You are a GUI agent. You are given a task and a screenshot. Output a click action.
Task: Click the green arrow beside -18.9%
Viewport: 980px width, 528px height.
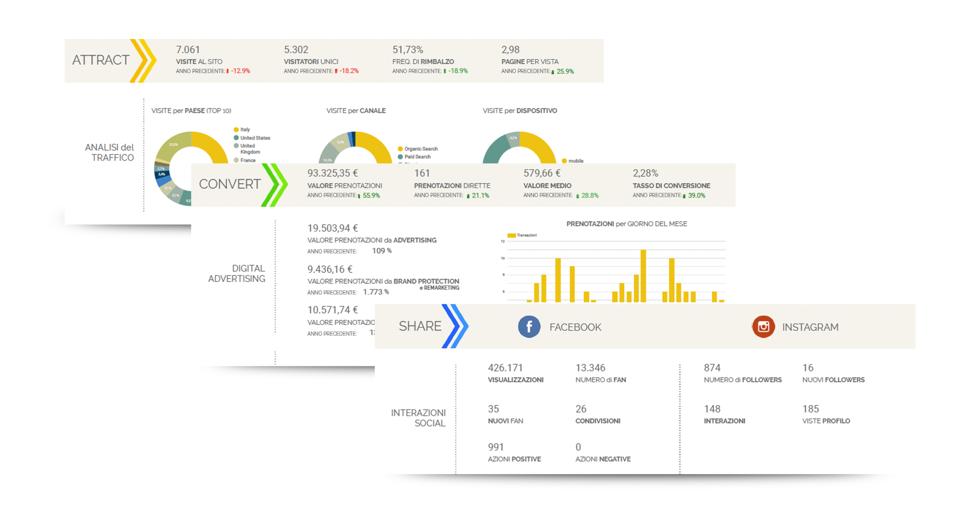click(445, 71)
